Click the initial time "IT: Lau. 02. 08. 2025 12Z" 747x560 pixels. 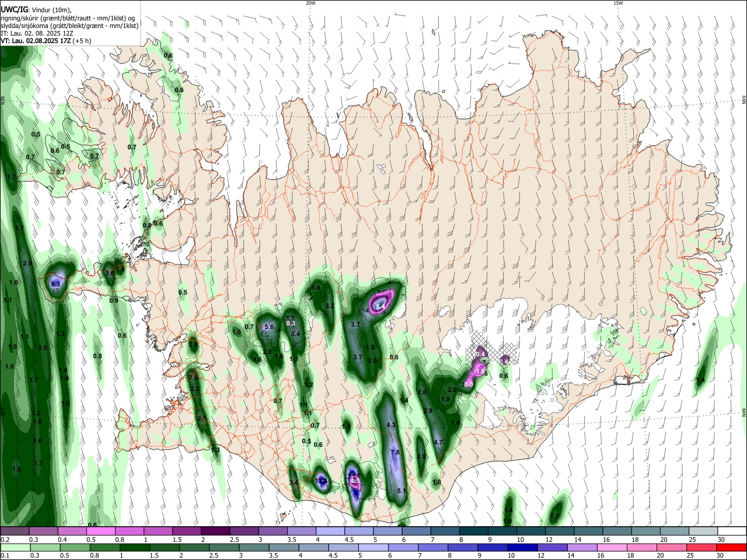[x=37, y=33]
